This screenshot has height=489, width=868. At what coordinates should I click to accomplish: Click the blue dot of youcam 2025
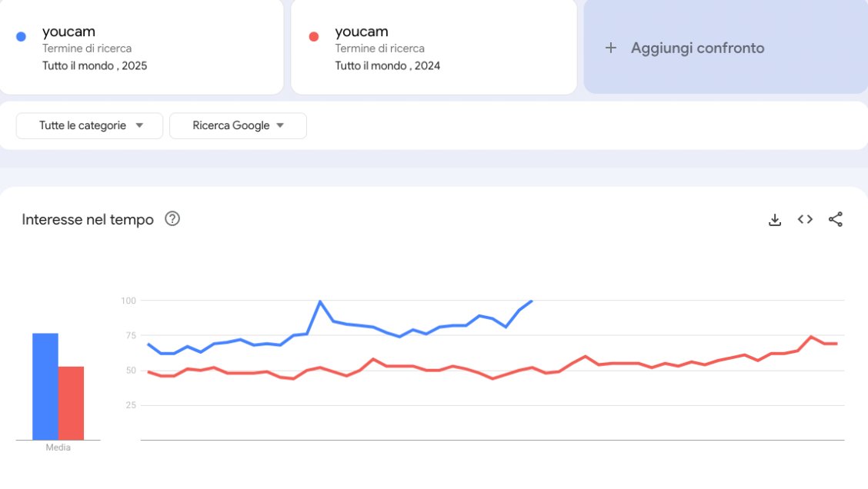click(x=21, y=36)
